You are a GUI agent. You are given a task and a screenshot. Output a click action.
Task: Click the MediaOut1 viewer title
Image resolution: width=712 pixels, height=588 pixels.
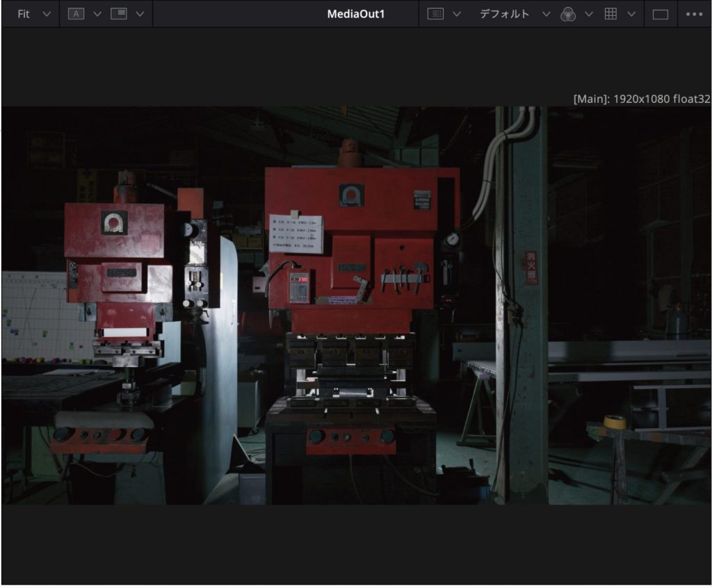[x=355, y=14]
